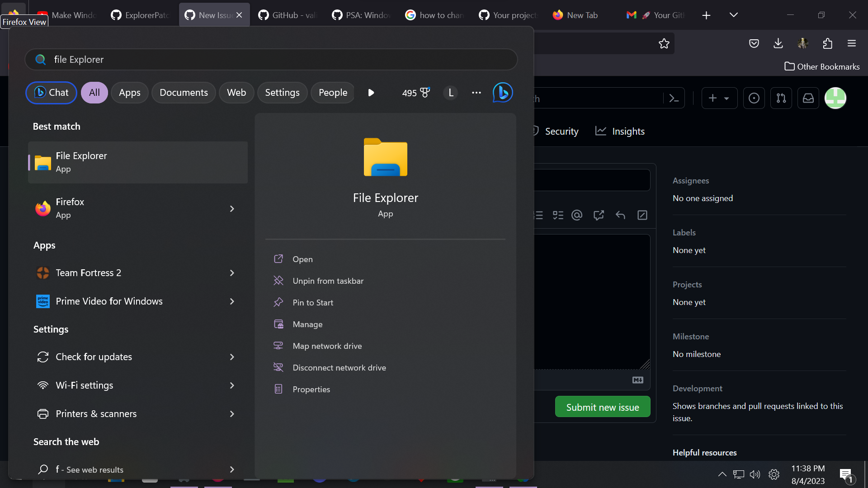Open the GitHub command palette icon

pyautogui.click(x=673, y=98)
